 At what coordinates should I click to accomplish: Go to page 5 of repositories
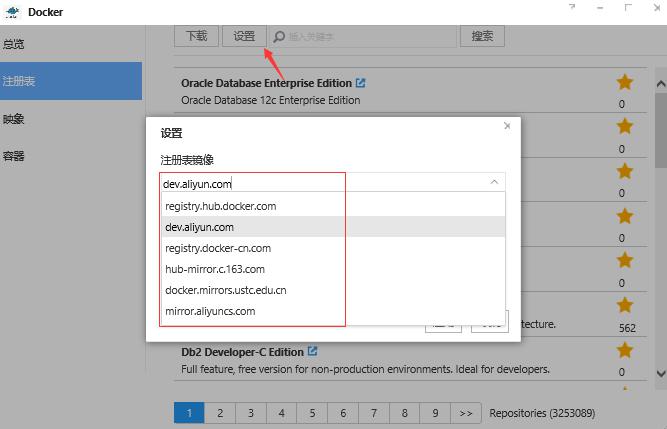[x=312, y=413]
